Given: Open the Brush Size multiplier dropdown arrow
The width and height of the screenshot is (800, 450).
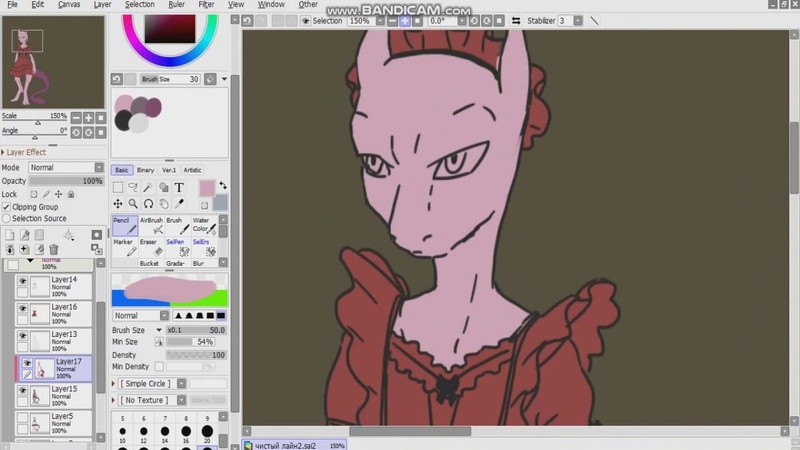Looking at the screenshot, I should coord(159,330).
